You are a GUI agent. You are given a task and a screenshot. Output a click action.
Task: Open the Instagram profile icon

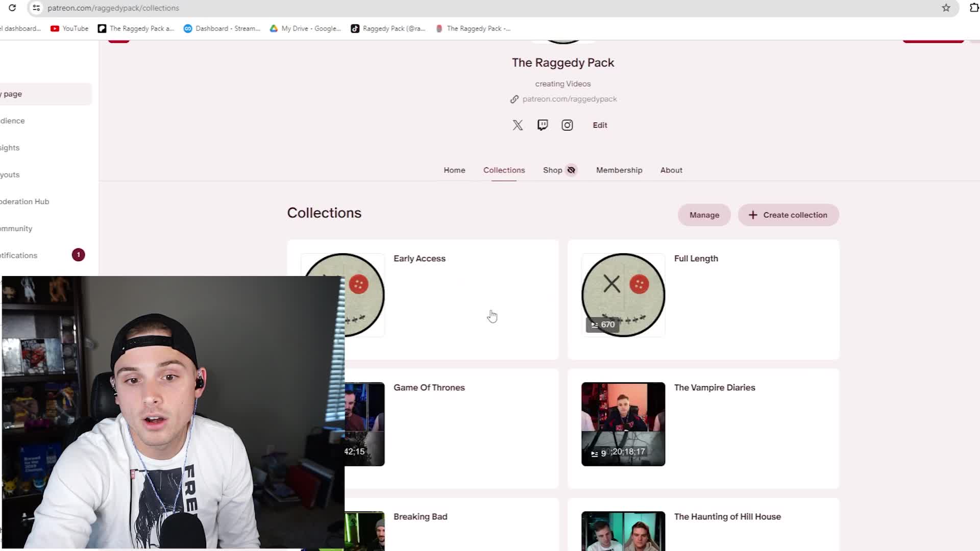[x=567, y=125]
